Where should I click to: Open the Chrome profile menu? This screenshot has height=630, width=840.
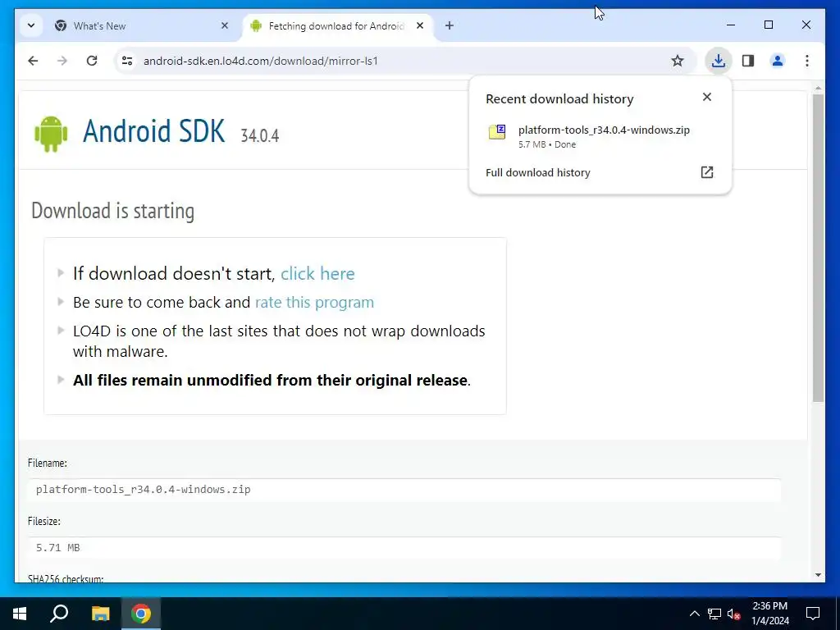(x=778, y=61)
